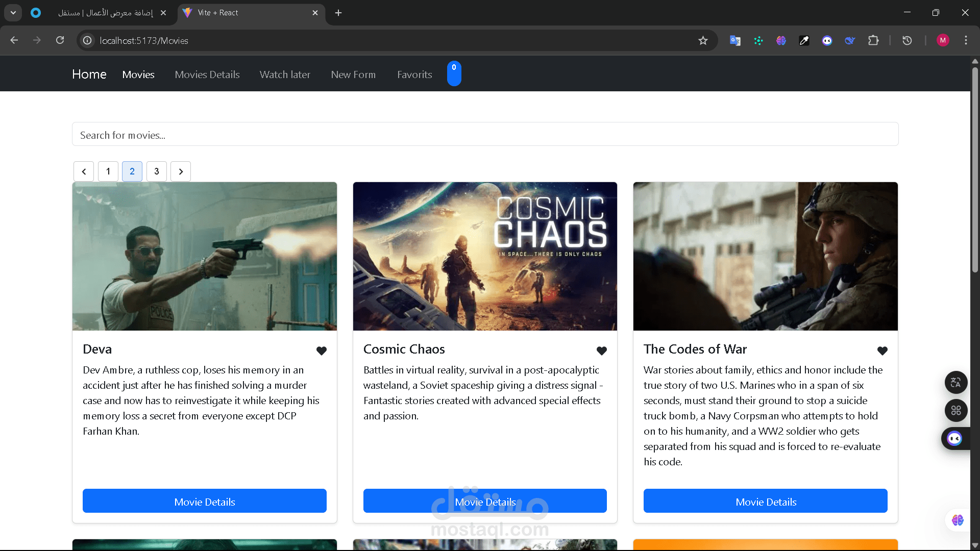Open the Movies Details nav item

(x=207, y=74)
